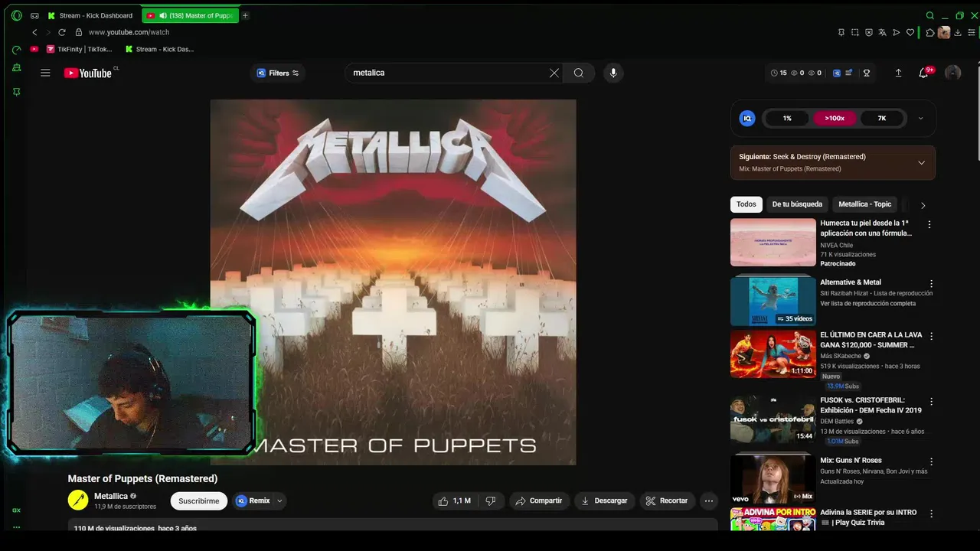Image resolution: width=980 pixels, height=551 pixels.
Task: Click the Descargar button
Action: coord(605,500)
